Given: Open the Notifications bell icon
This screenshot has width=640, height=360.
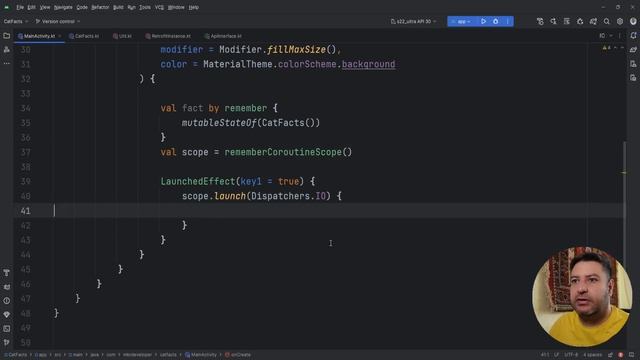Looking at the screenshot, I should [x=633, y=36].
